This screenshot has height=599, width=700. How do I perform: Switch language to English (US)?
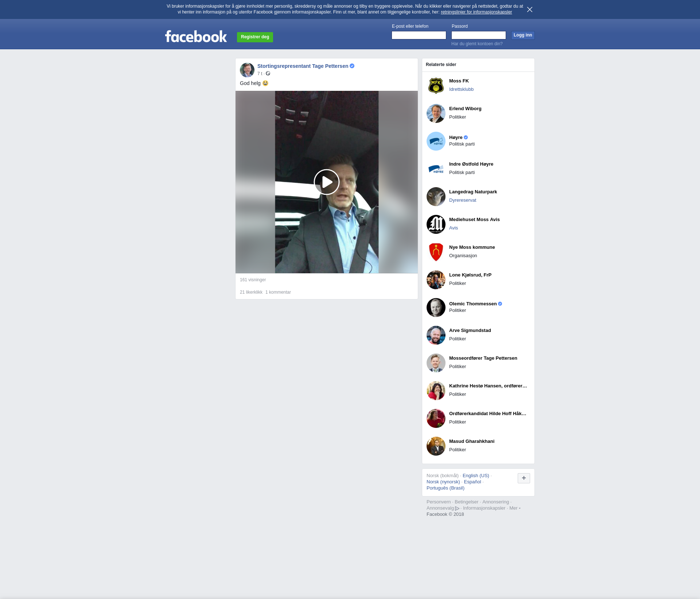click(475, 476)
